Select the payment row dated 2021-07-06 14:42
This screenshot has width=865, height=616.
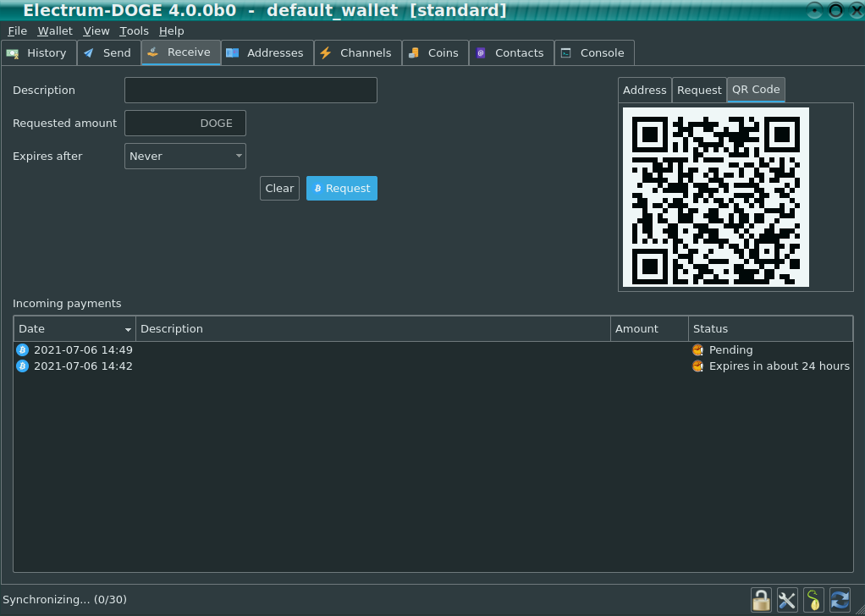coord(433,366)
